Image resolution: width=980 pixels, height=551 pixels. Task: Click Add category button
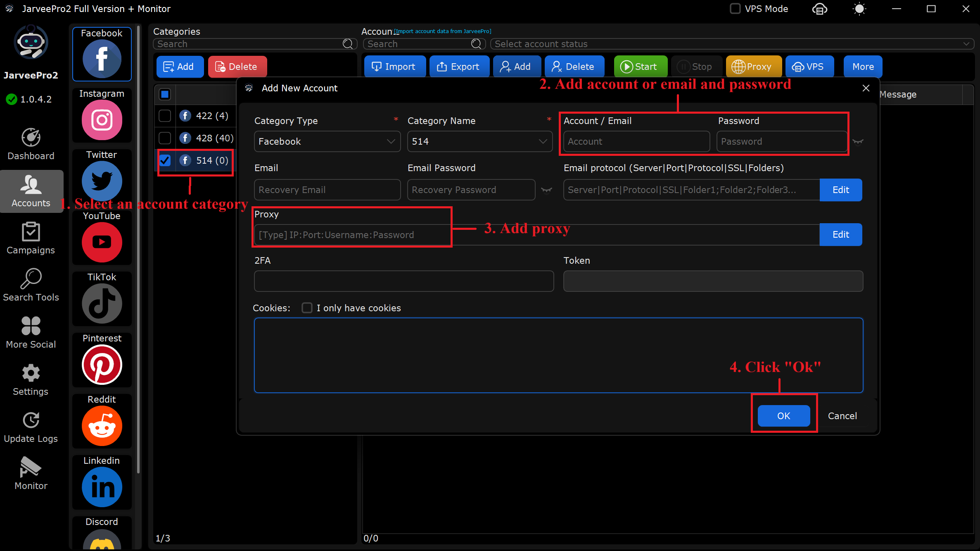180,67
